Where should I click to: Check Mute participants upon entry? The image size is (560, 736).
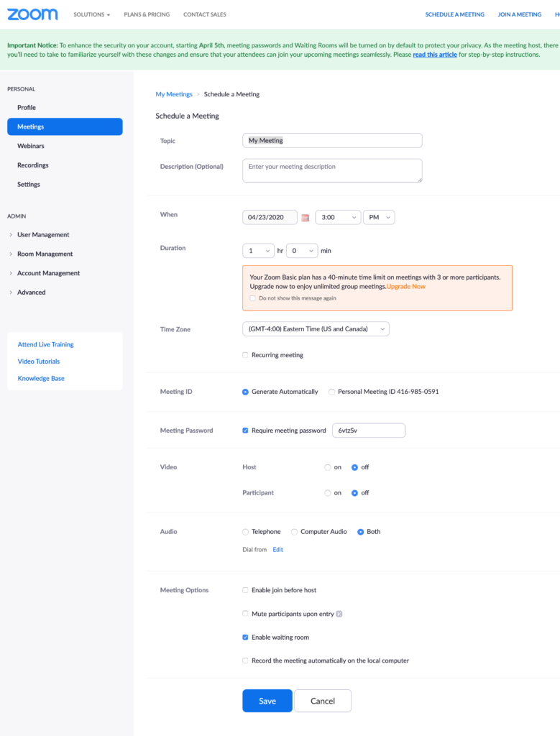pyautogui.click(x=245, y=614)
